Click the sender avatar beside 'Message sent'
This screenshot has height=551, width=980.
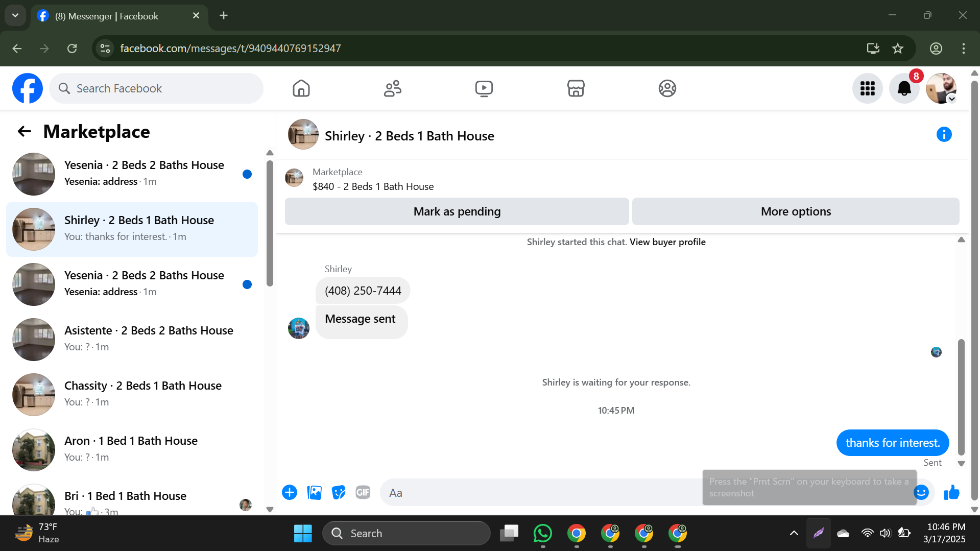click(x=299, y=328)
